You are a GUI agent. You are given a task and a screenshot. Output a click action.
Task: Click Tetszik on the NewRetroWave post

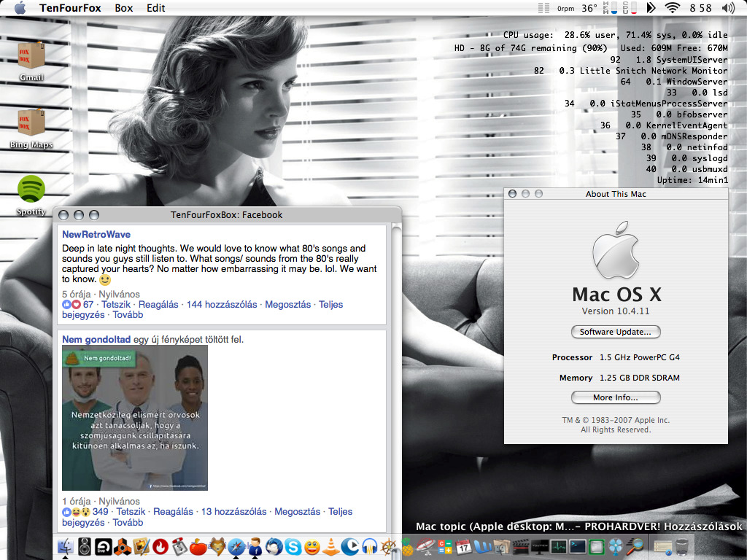(x=116, y=304)
